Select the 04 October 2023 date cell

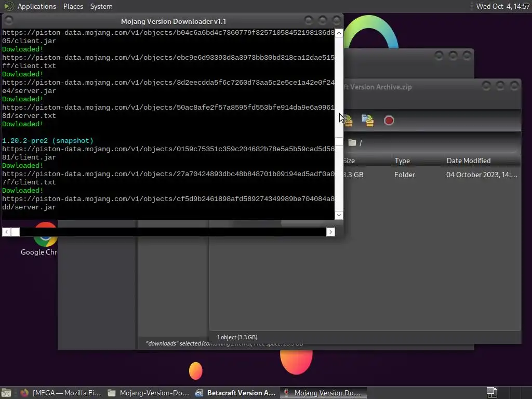[482, 175]
